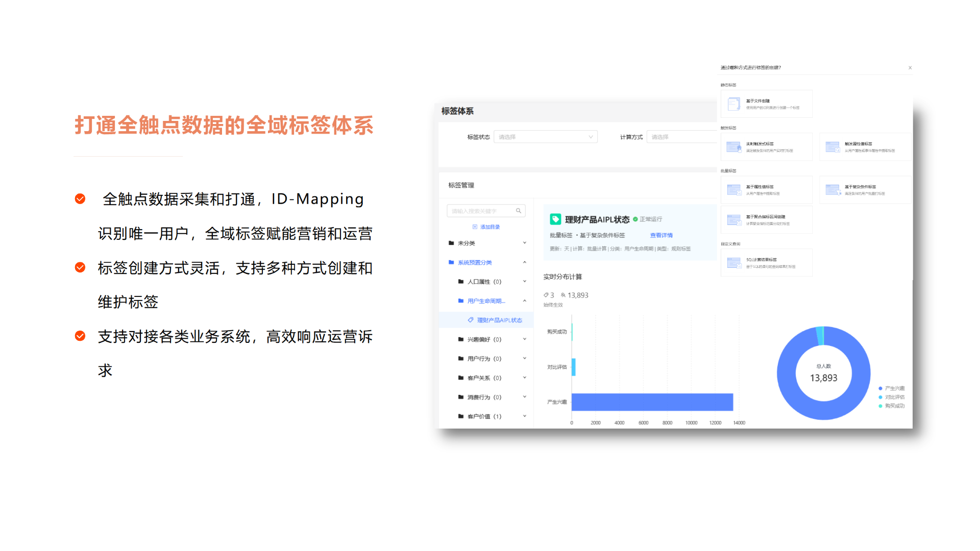
Task: Open the 查看详情 link
Action: [661, 235]
